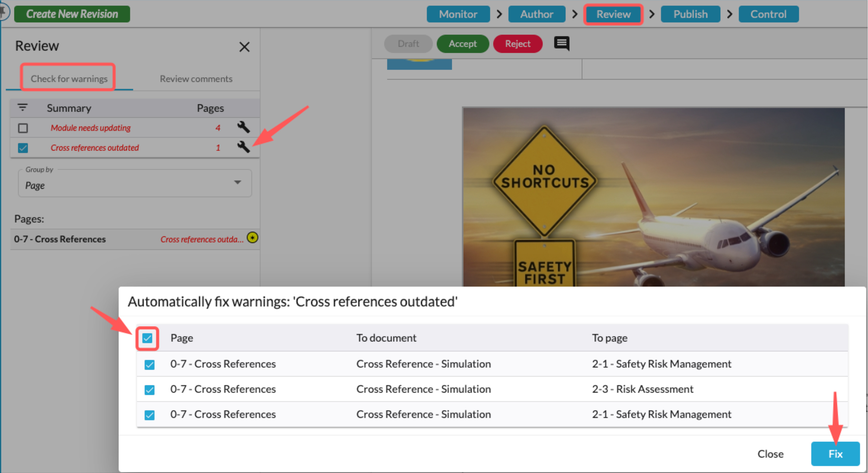Click Close in the fix warnings dialog
Screen dimensions: 868x473
(770, 454)
